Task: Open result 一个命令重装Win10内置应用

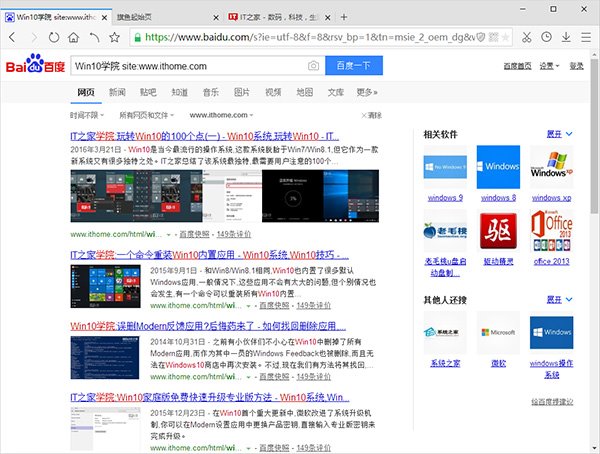Action: pyautogui.click(x=210, y=255)
